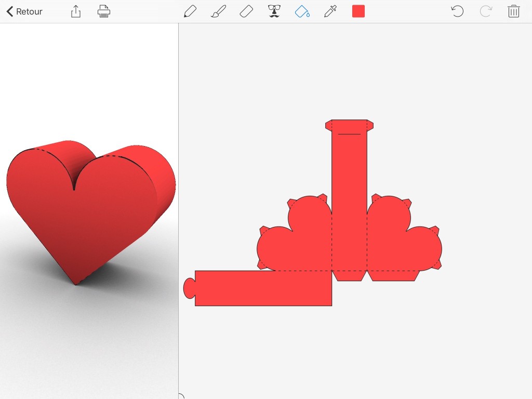Tap the oval tab on the horizontal strip

189,288
